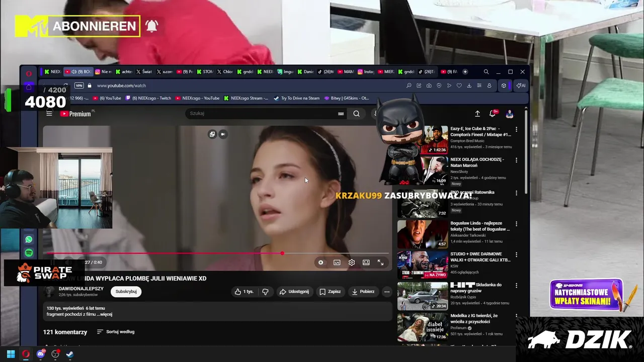Viewport: 644px width, 362px height.
Task: Add page to bookmarks heart icon
Action: (x=459, y=85)
